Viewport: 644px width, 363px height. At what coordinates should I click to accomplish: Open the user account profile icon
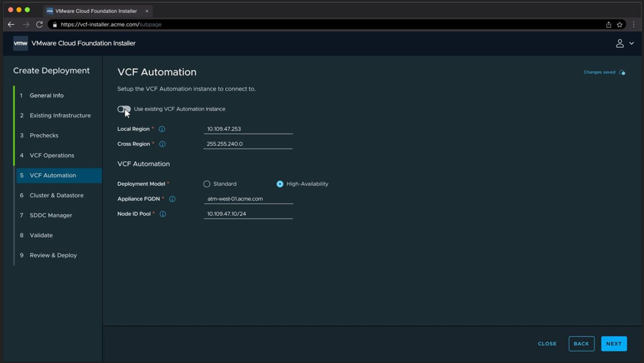[x=619, y=43]
